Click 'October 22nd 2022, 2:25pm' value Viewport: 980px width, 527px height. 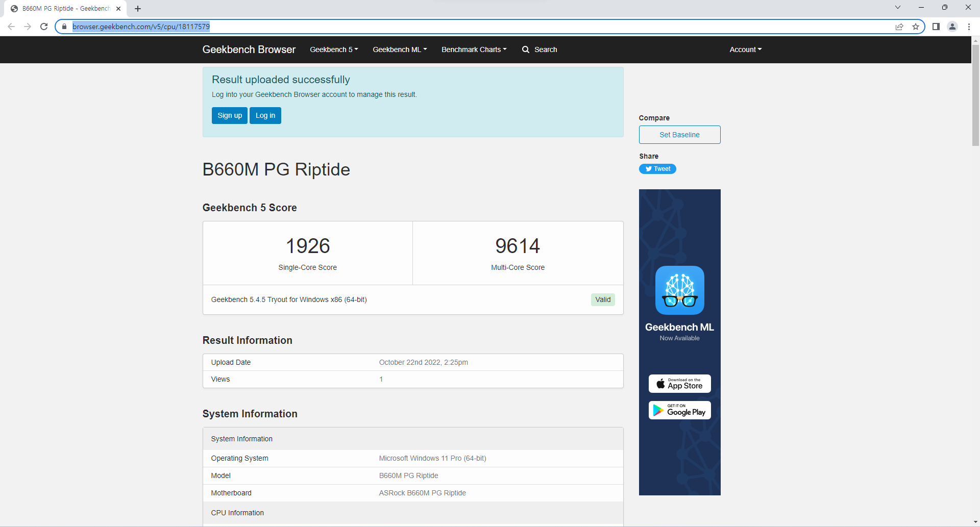(424, 362)
